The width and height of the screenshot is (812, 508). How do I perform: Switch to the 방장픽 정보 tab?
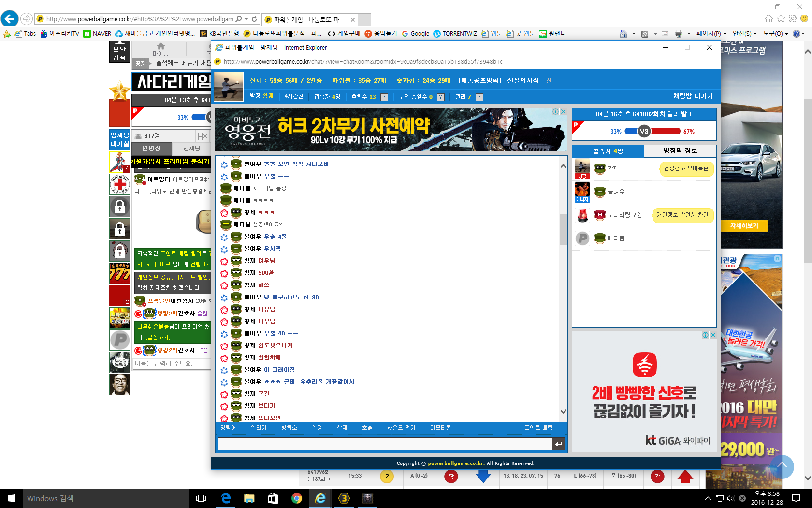680,151
